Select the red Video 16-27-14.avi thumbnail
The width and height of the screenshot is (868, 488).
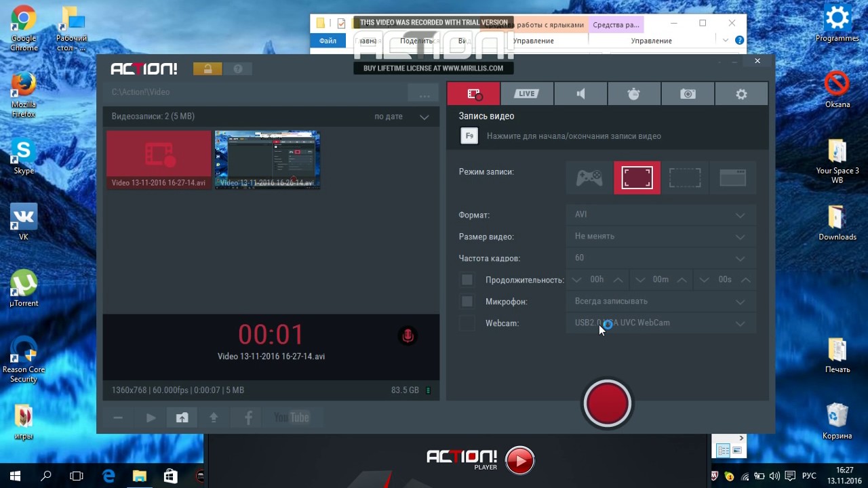159,160
